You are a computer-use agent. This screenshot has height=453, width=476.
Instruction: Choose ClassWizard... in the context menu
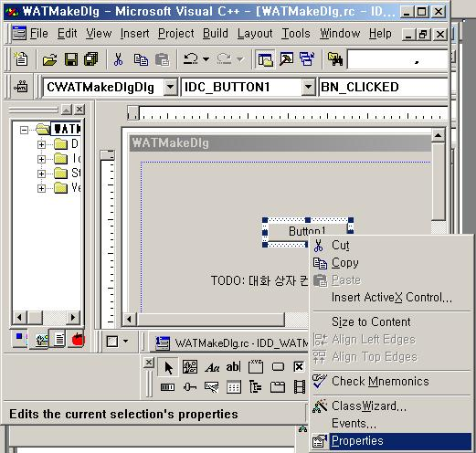point(391,406)
